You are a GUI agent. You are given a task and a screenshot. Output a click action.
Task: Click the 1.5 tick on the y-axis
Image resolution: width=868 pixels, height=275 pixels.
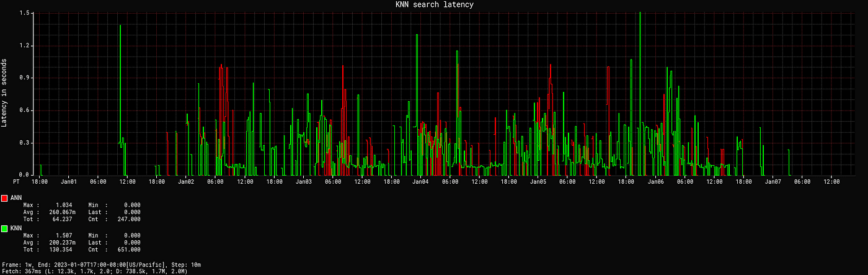(25, 13)
